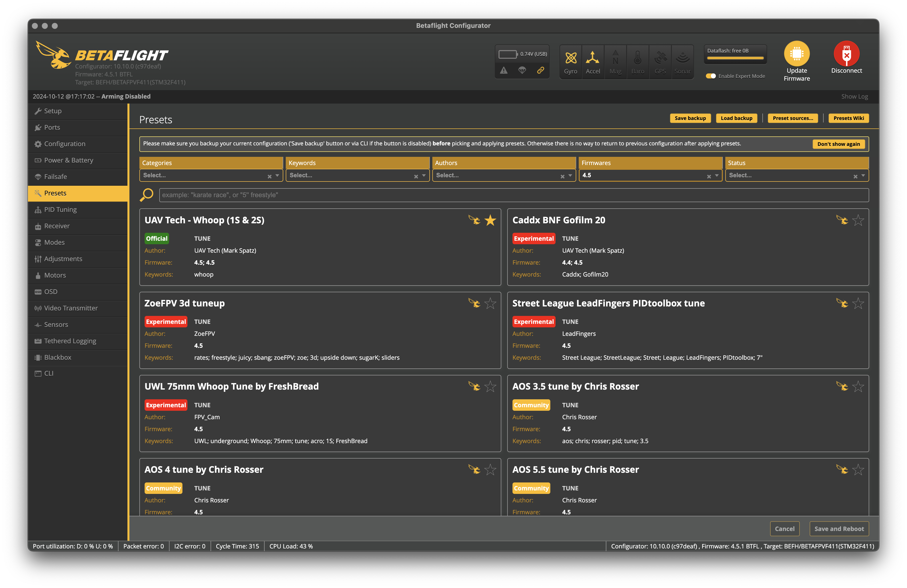Image resolution: width=907 pixels, height=588 pixels.
Task: Click the Gyro sensor icon
Action: (570, 58)
